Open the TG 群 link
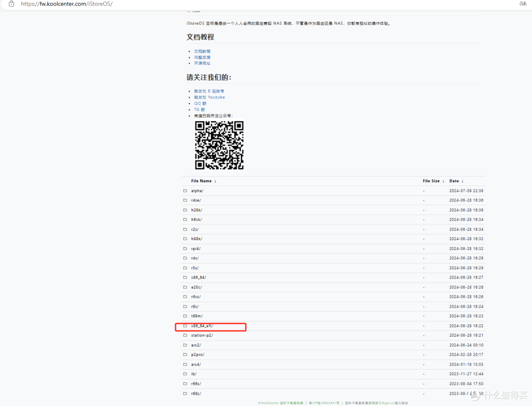Screen dimensions: 532x406 pos(199,109)
